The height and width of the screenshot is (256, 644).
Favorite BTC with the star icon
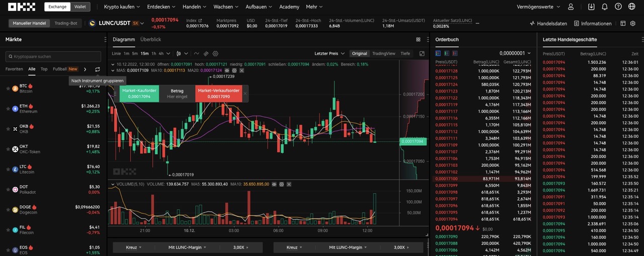8,89
